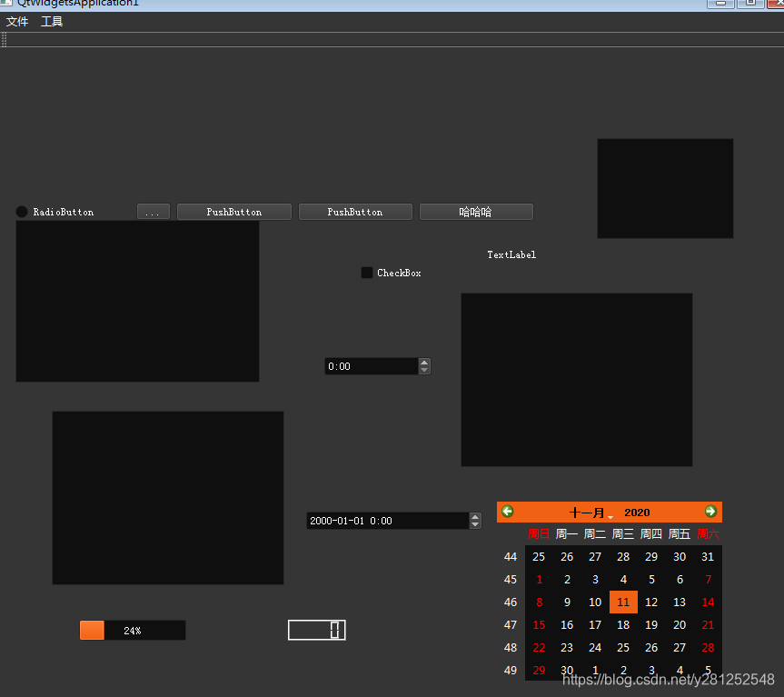Viewport: 784px width, 697px height.
Task: Click the slider handle in white-bordered box
Action: pyautogui.click(x=335, y=630)
